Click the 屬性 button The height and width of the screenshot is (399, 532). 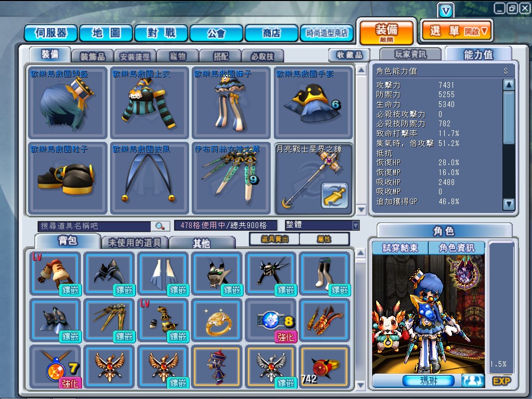(324, 239)
